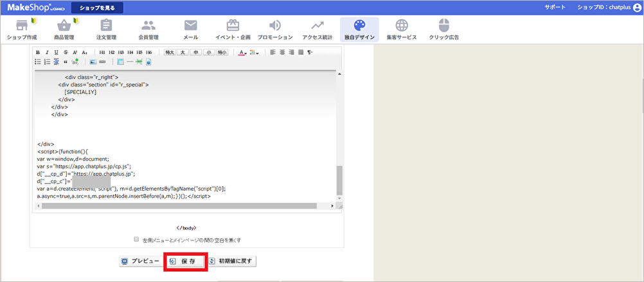Save the design with 保存 button
Image resolution: width=644 pixels, height=282 pixels.
pos(186,261)
